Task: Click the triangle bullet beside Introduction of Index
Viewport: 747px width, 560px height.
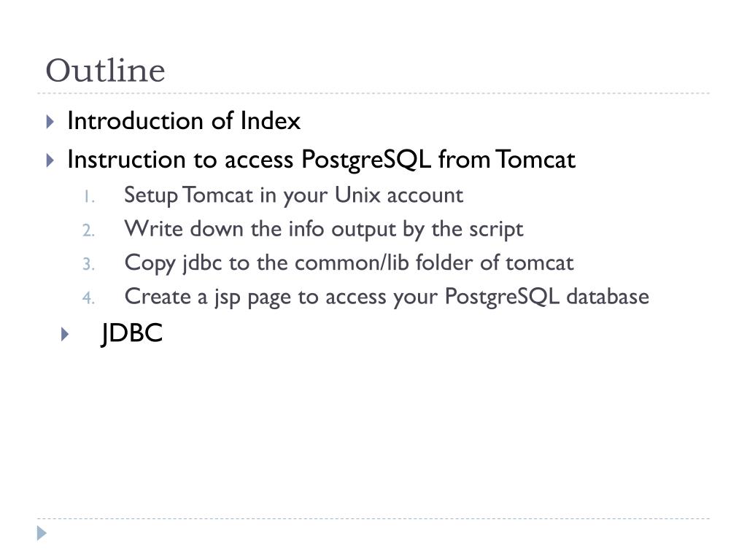Action: point(50,122)
